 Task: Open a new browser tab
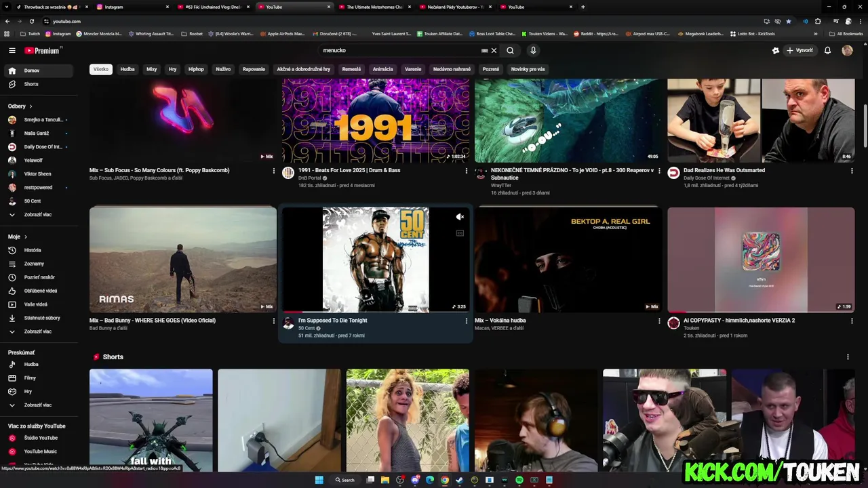point(583,7)
